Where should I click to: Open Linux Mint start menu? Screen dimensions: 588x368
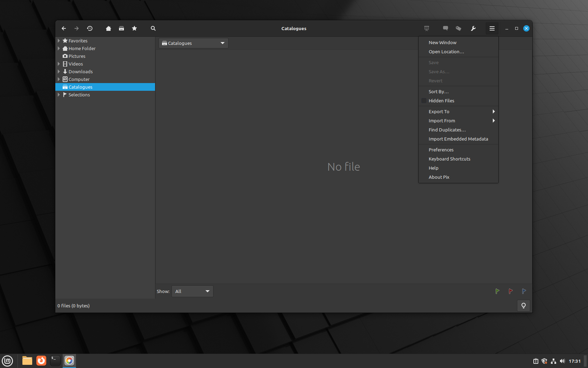(x=7, y=361)
